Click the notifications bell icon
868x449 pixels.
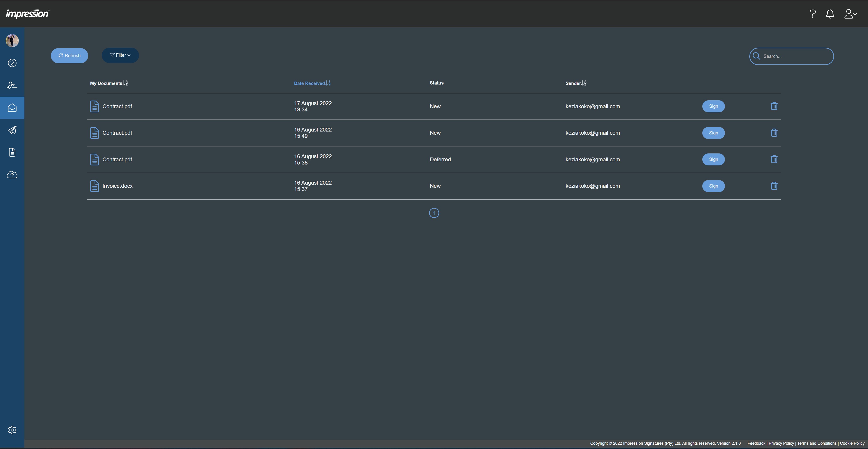point(830,14)
